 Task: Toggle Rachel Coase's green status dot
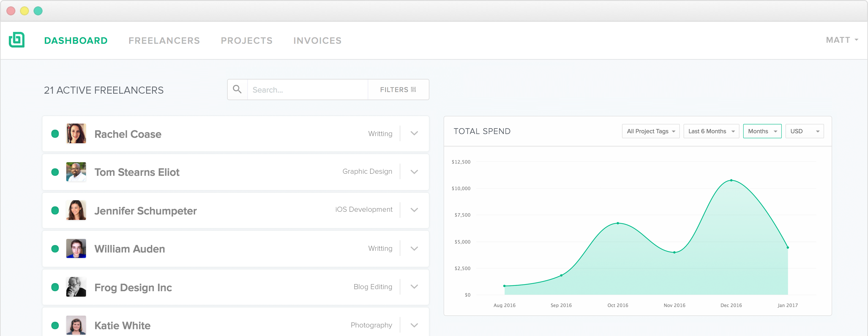click(x=55, y=134)
